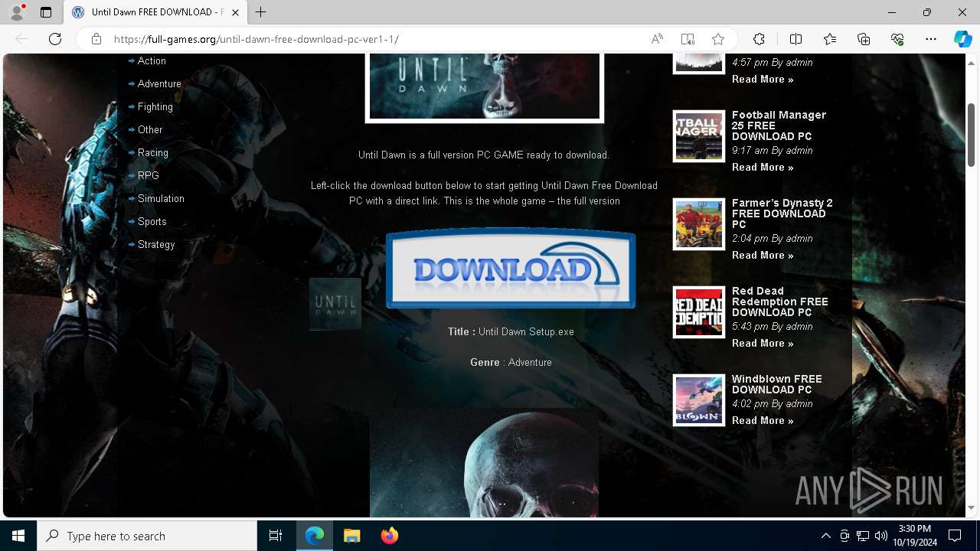Open Browser essentials icon
980x551 pixels.
click(897, 39)
